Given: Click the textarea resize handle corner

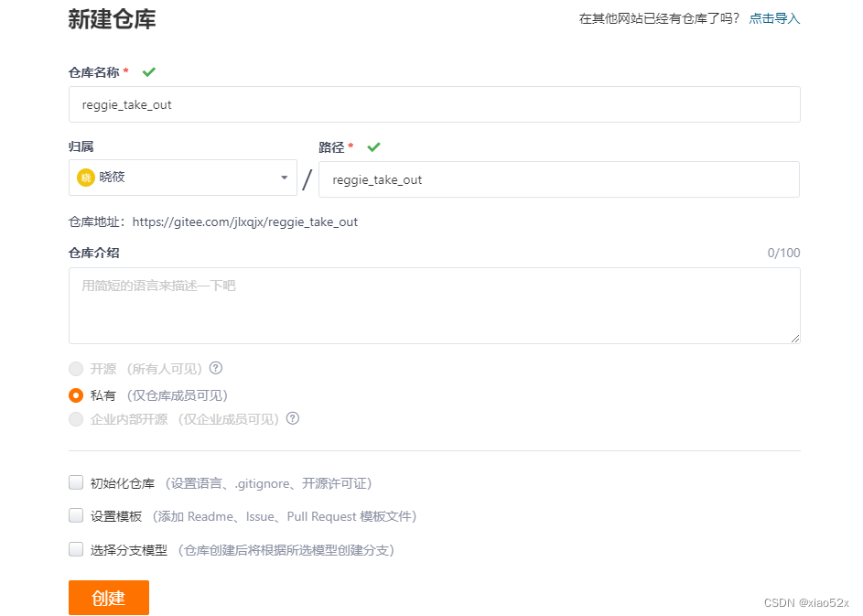Looking at the screenshot, I should 794,339.
